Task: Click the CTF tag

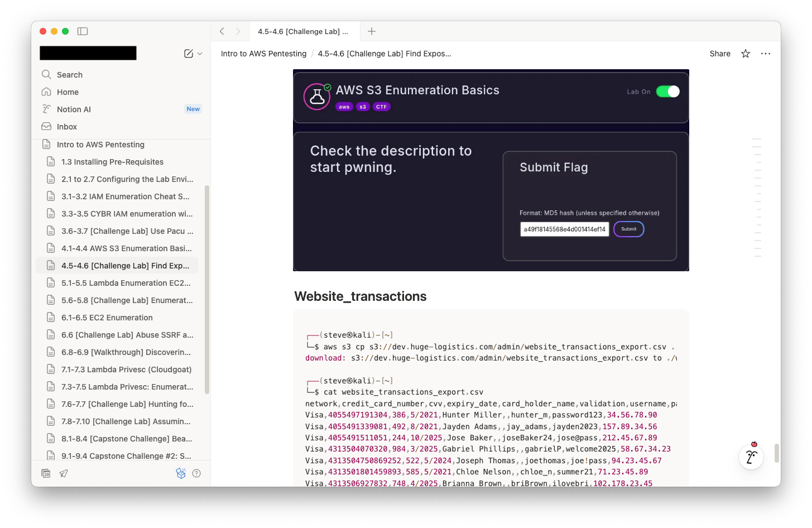Action: [381, 107]
